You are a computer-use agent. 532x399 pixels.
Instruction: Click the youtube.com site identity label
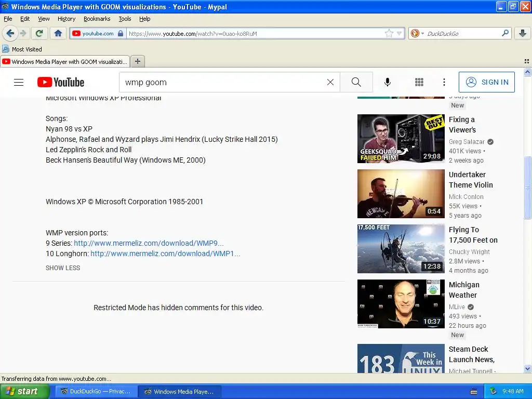[98, 33]
